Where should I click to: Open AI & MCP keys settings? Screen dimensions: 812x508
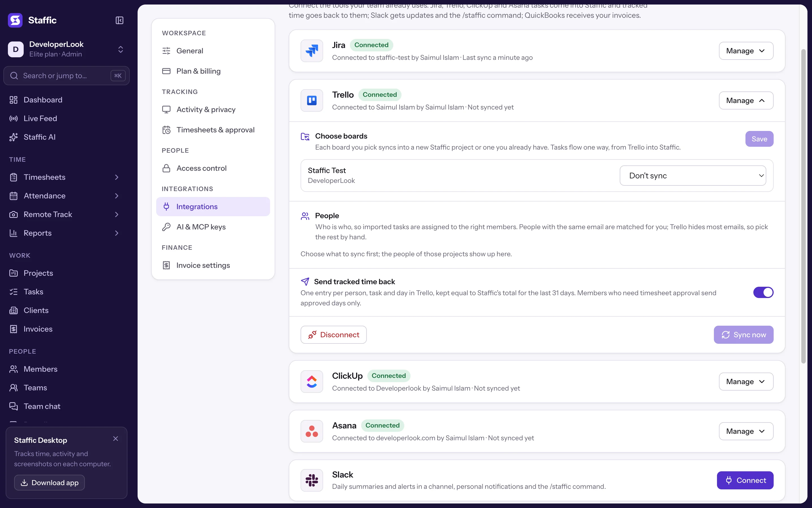click(213, 227)
